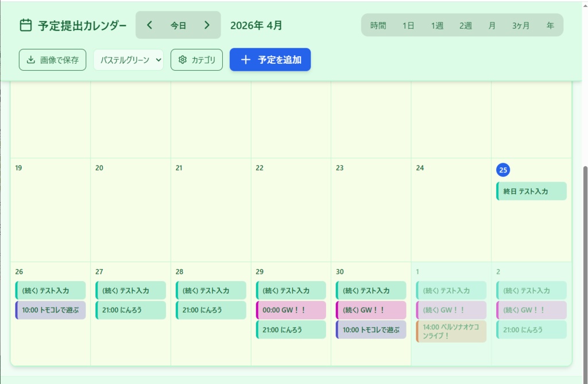Select date number 26
Screen dimensions: 588x384
click(x=19, y=271)
